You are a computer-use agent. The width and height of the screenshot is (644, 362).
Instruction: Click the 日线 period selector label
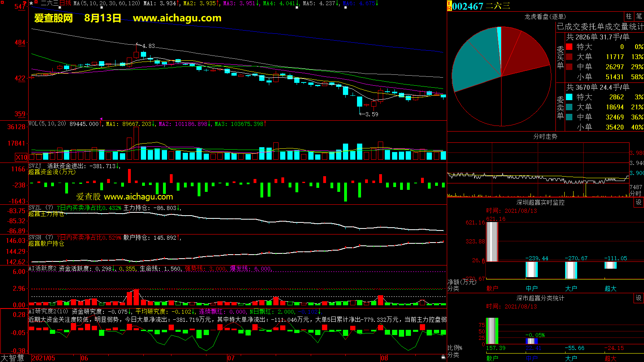66,3
